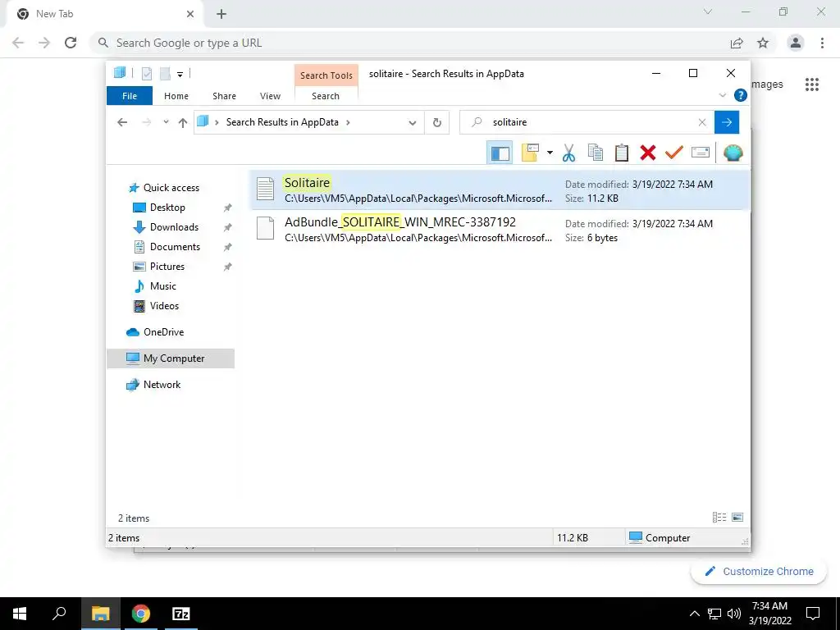Open the Share ribbon tab
This screenshot has height=630, width=840.
pyautogui.click(x=224, y=96)
